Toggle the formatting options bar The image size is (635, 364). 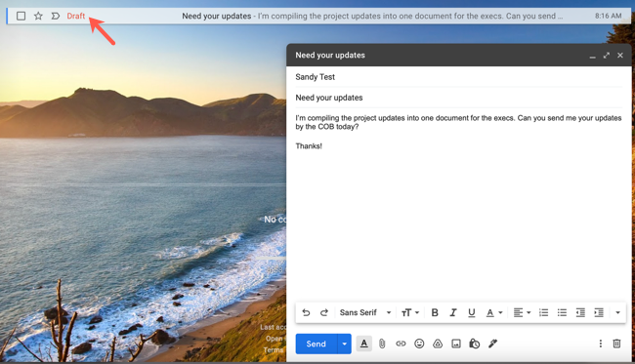point(364,344)
